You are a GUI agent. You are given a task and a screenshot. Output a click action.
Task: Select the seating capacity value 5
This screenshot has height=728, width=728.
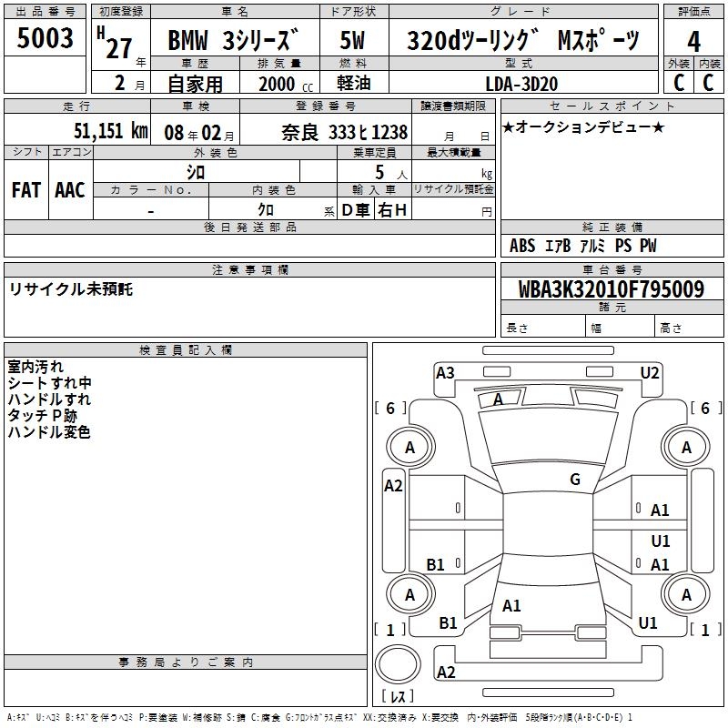point(379,172)
